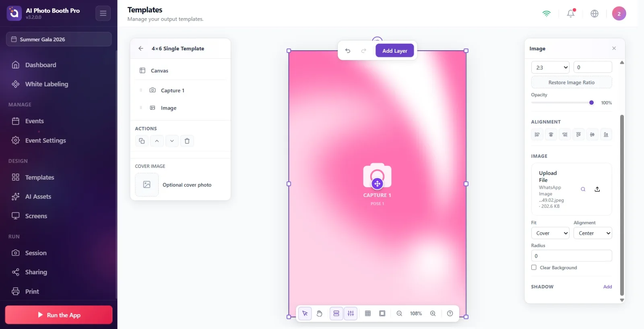Open the 2:3 ratio dropdown

coord(550,67)
